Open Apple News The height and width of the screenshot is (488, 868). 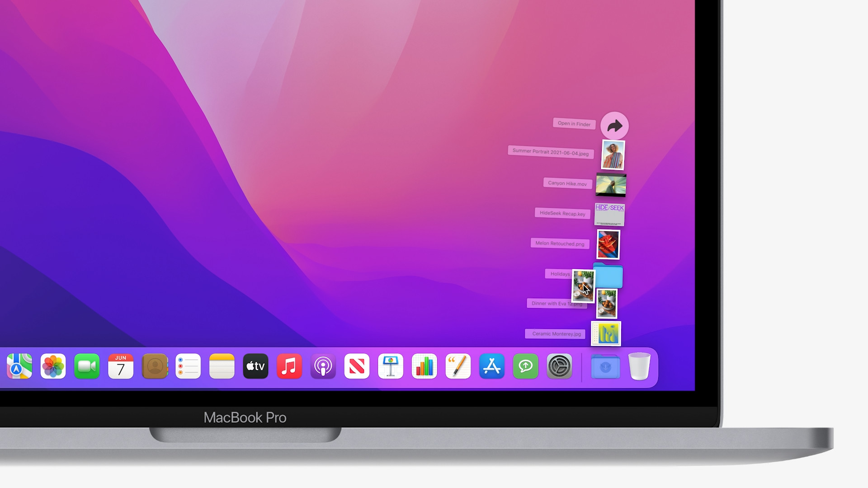357,366
